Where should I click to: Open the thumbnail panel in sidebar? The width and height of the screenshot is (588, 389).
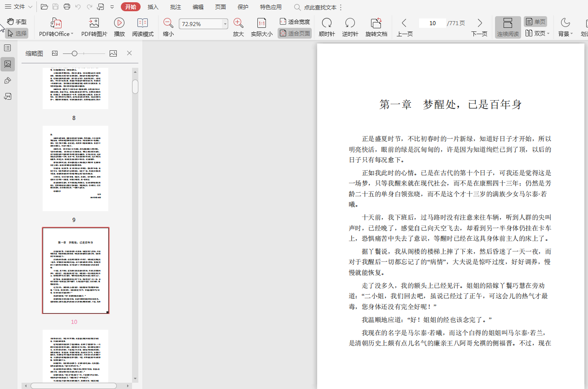(x=8, y=64)
